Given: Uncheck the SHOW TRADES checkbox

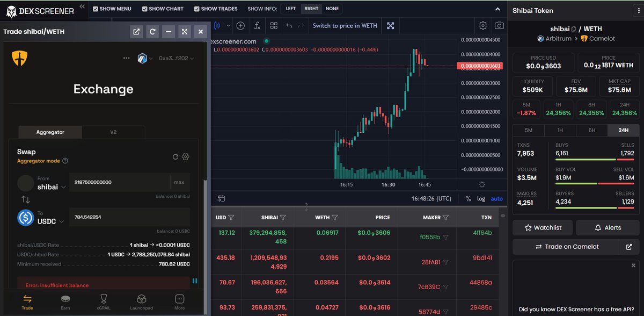Looking at the screenshot, I should (x=197, y=9).
